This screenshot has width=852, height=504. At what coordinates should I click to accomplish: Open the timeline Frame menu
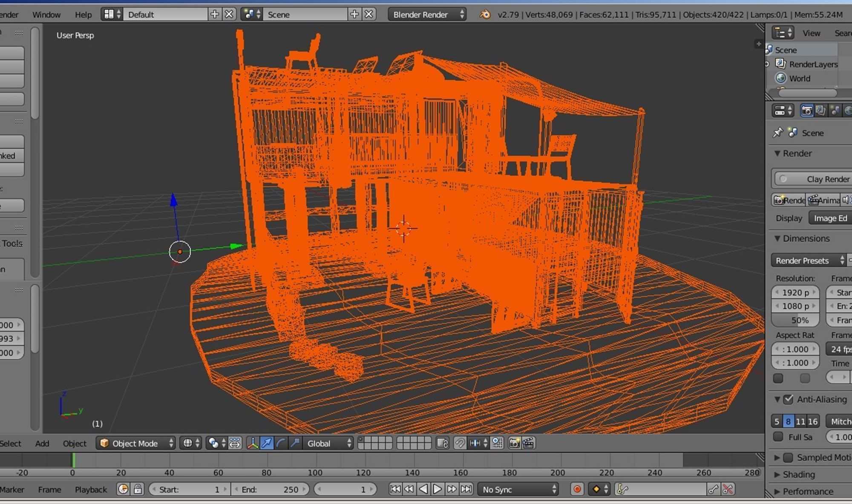[49, 490]
